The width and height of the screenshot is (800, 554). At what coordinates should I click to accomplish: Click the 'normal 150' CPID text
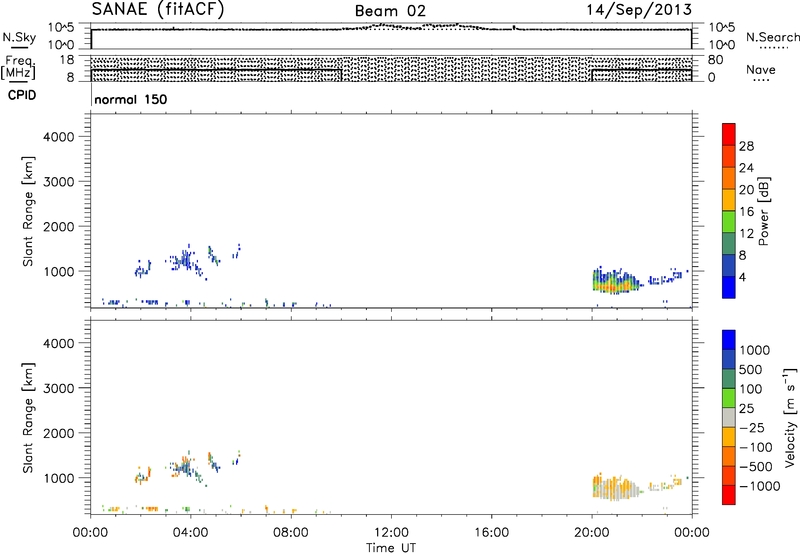click(x=131, y=99)
